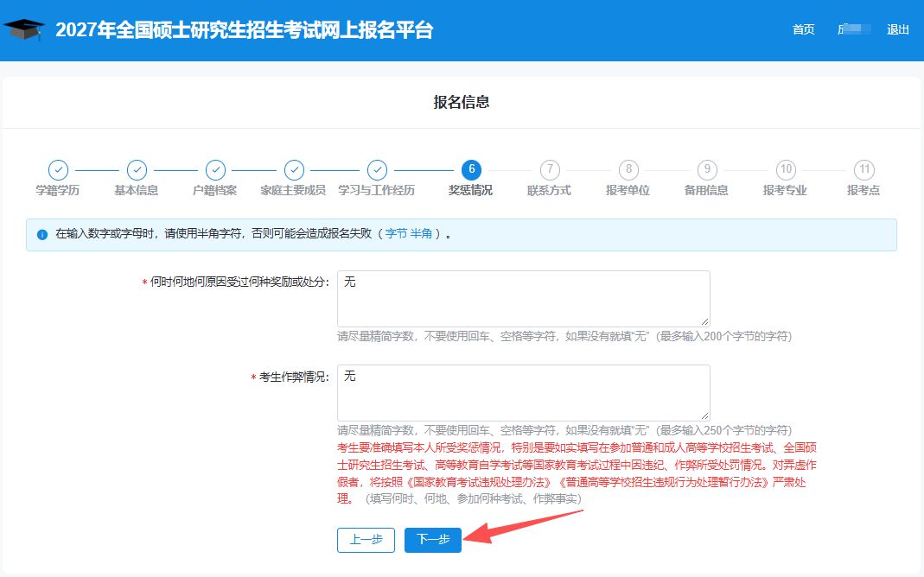
Task: Click the 联系方式 step label
Action: (x=549, y=190)
